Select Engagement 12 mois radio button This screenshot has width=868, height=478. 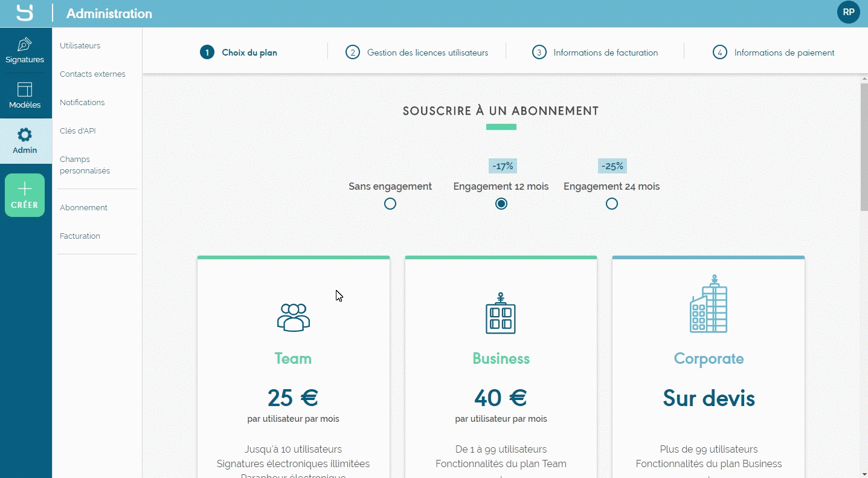coord(501,204)
